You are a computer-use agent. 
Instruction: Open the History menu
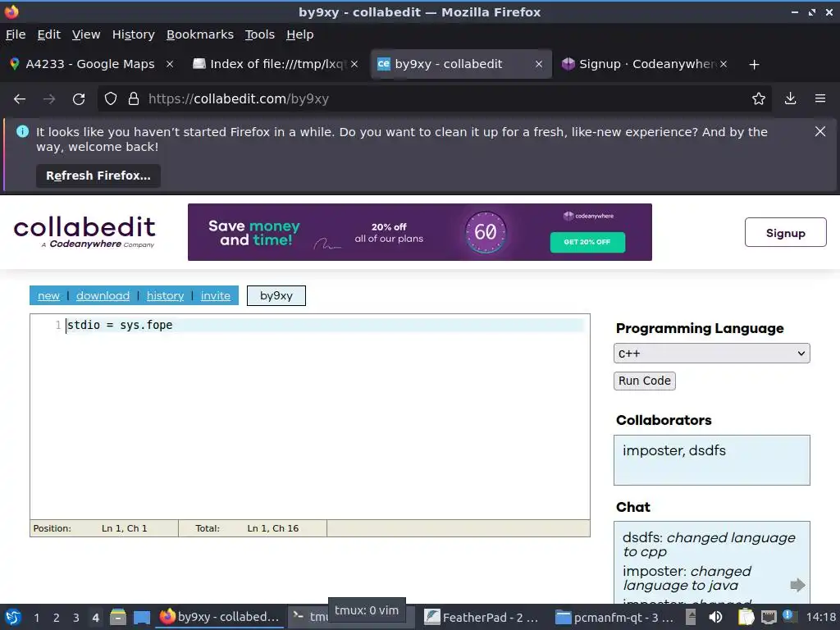134,34
